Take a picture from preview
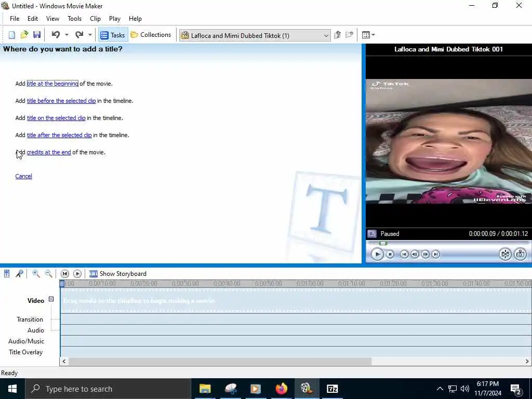The width and height of the screenshot is (532, 399). 521,254
